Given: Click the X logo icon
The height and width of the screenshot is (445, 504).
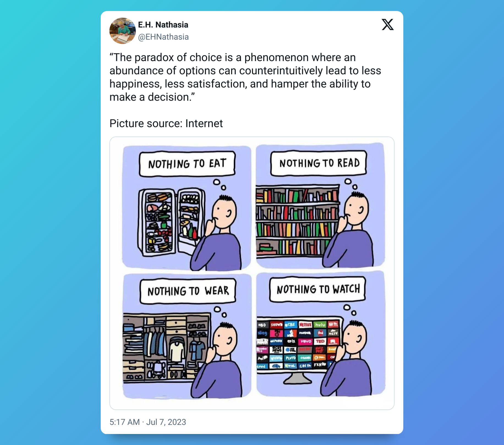Looking at the screenshot, I should 388,25.
